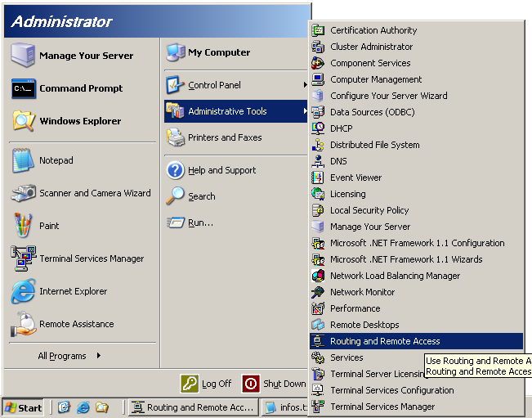The height and width of the screenshot is (418, 532).
Task: Open Manage Your Server pinned item
Action: (x=83, y=55)
